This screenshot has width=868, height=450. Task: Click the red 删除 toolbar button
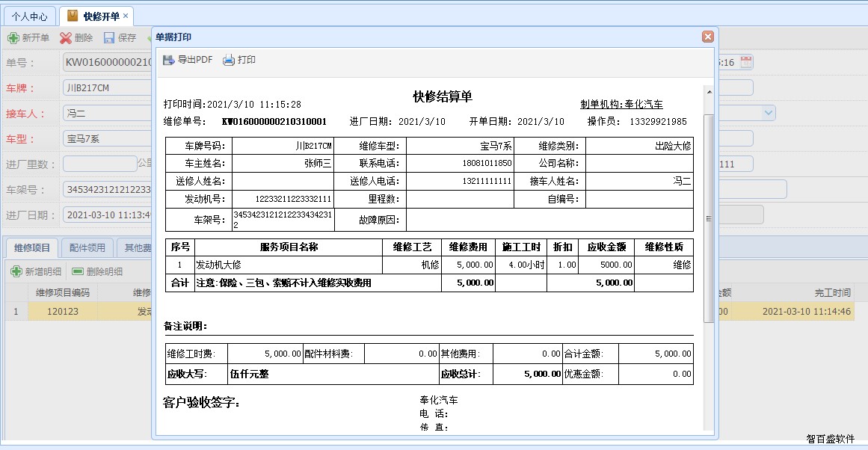point(76,37)
